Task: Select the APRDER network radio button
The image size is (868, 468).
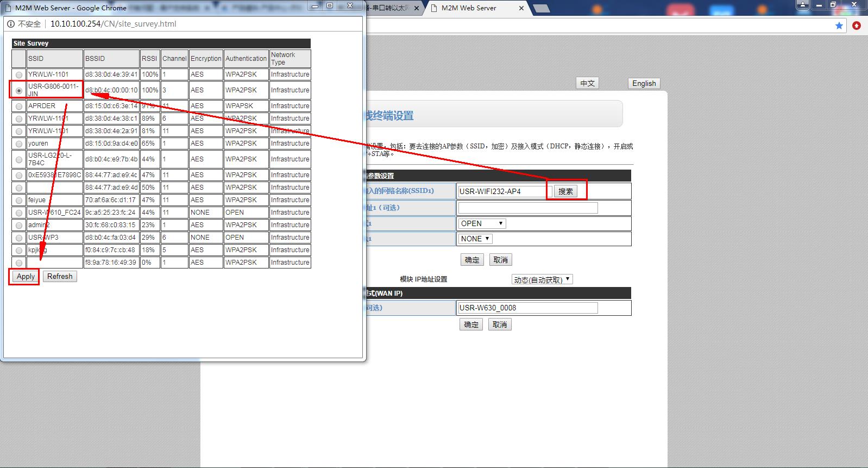Action: (19, 106)
